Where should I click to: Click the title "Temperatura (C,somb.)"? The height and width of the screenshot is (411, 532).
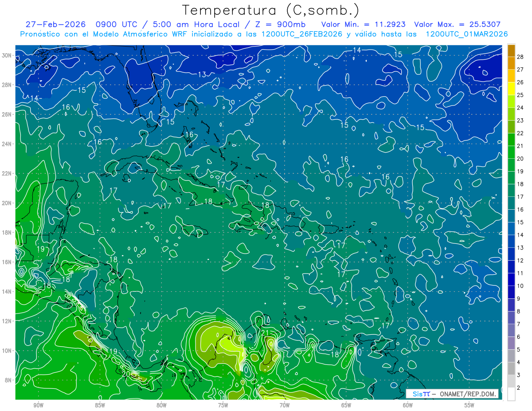[x=271, y=11]
